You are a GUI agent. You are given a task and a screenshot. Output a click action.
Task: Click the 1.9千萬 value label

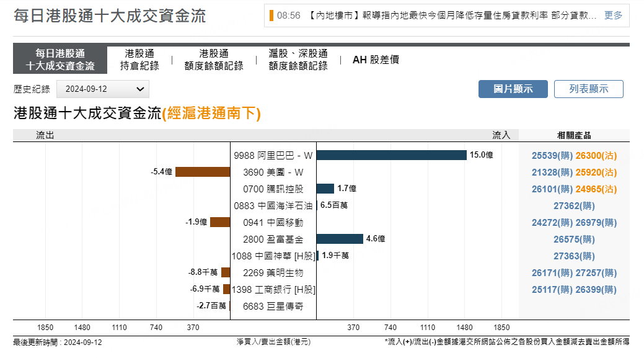(x=335, y=256)
